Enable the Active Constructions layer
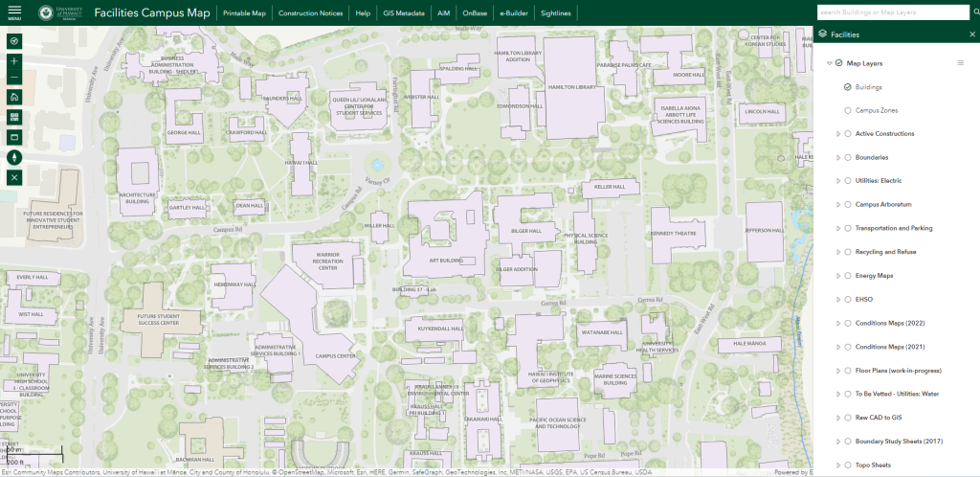The height and width of the screenshot is (477, 980). [848, 133]
